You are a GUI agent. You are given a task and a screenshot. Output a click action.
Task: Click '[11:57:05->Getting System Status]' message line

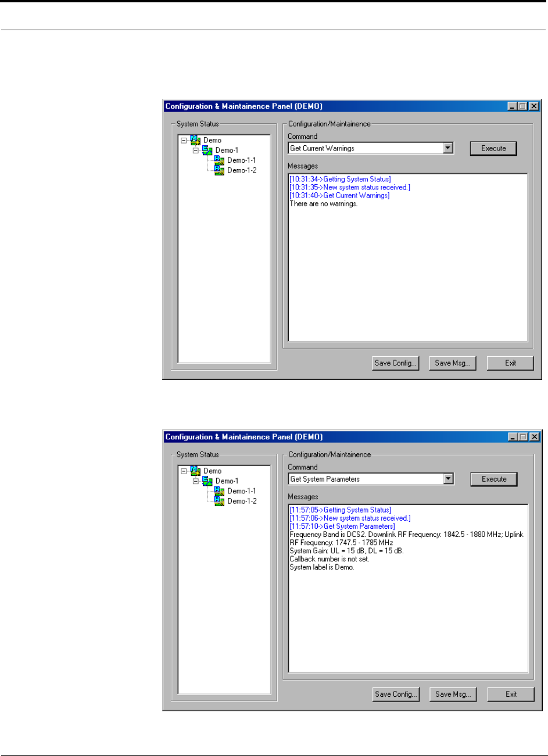tap(341, 510)
